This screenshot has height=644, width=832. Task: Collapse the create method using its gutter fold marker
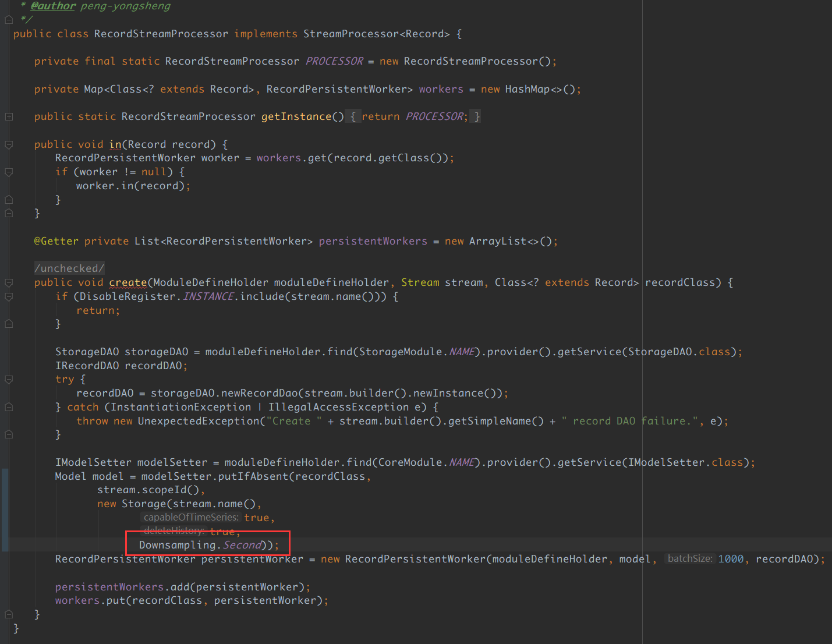coord(9,282)
